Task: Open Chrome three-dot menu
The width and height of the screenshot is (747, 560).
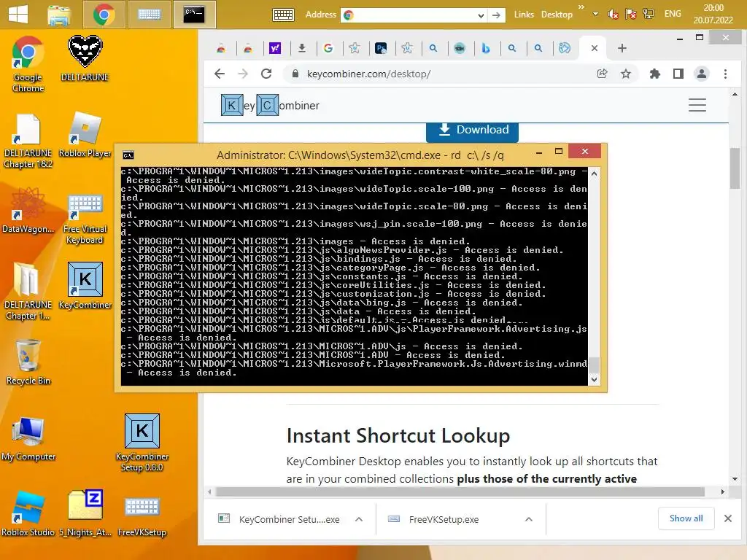Action: pos(725,74)
